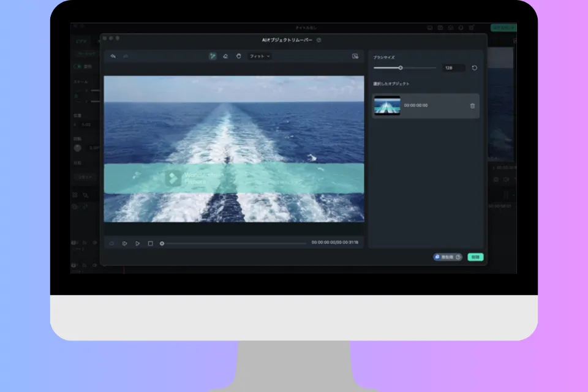This screenshot has width=588, height=392.
Task: Open the フィット zoom dropdown
Action: [260, 56]
